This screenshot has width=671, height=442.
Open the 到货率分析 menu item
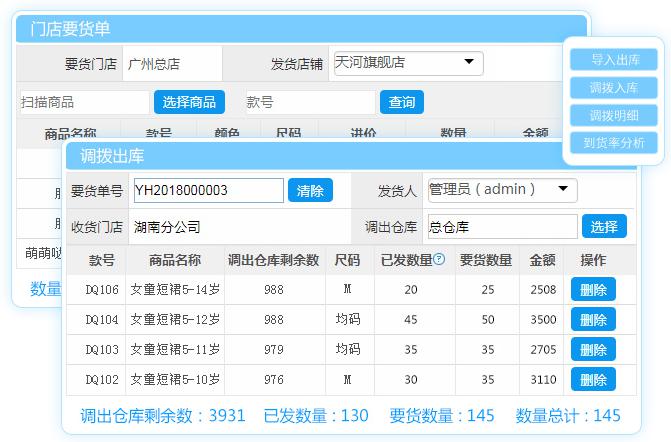pyautogui.click(x=614, y=143)
